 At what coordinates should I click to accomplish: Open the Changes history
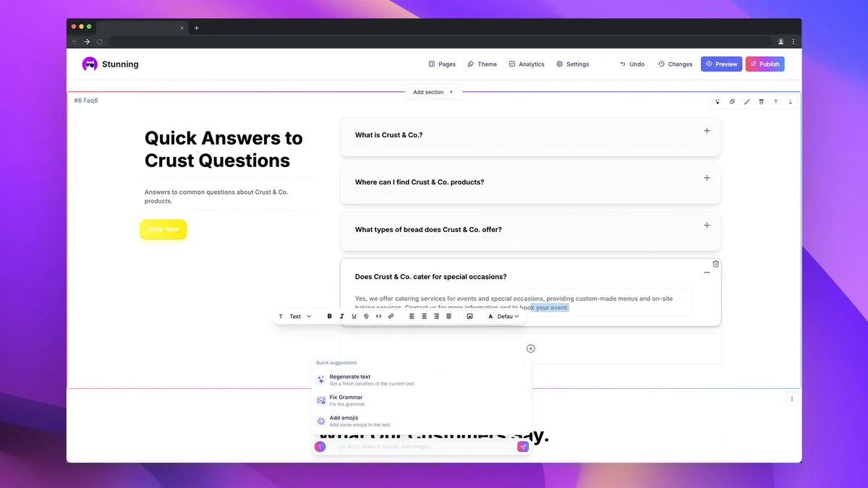point(675,64)
